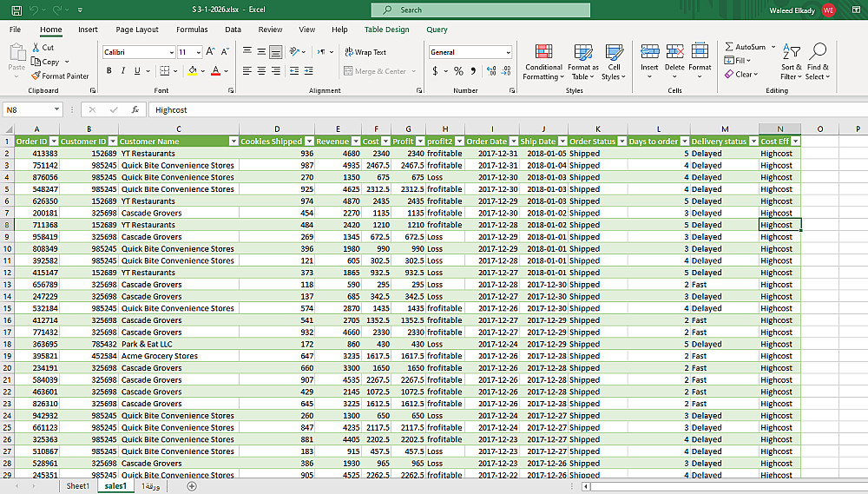Open the General number format dropdown
Screen dimensions: 868x494
507,52
